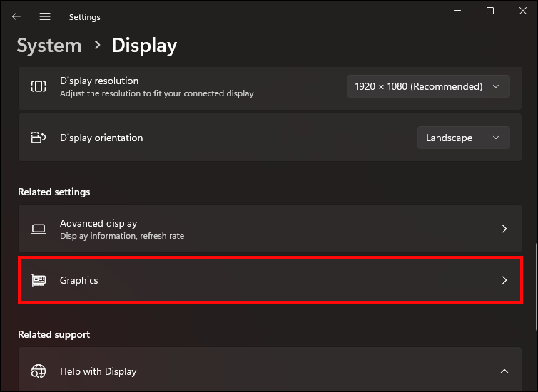Open the Graphics settings page
Image resolution: width=538 pixels, height=392 pixels.
tap(79, 280)
